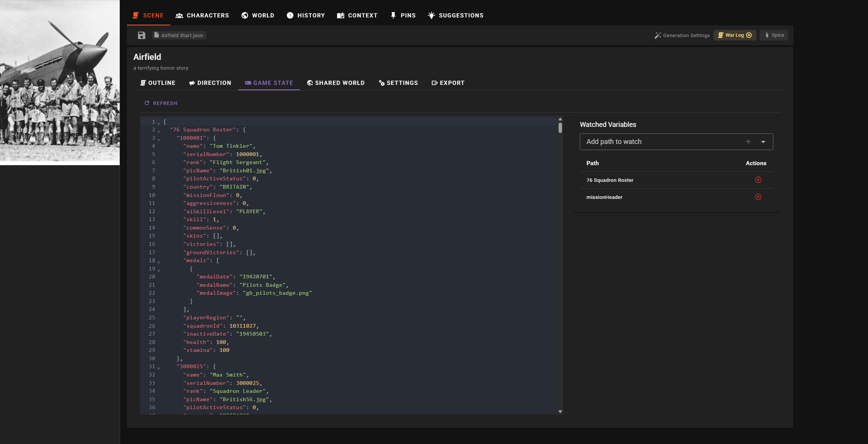Remove the War Log chip
Image resolution: width=868 pixels, height=444 pixels.
[x=749, y=35]
